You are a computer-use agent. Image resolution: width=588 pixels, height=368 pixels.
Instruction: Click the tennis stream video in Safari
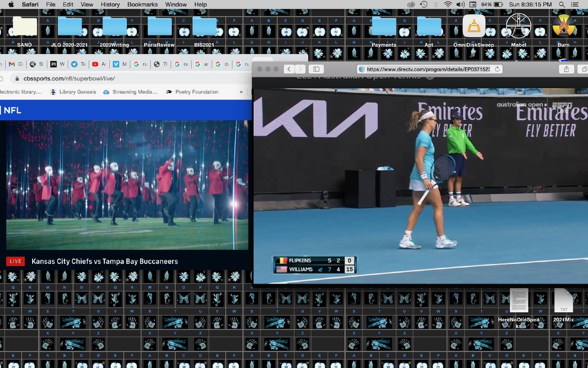[420, 186]
